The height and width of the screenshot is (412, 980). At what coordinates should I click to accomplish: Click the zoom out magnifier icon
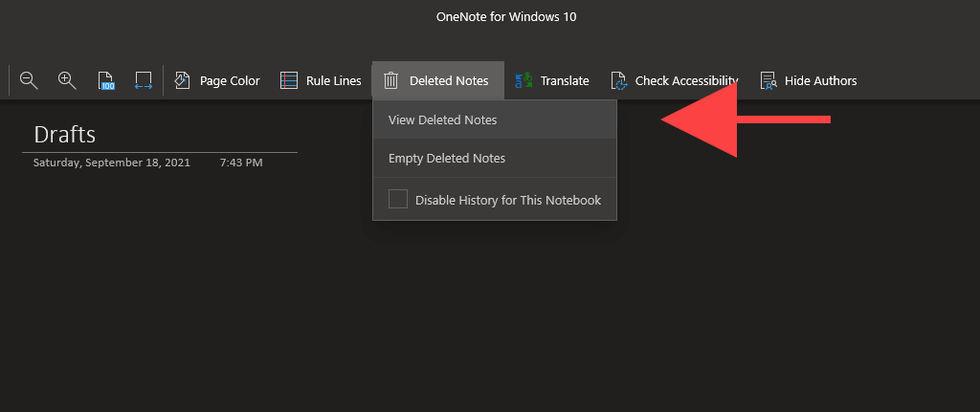point(29,81)
